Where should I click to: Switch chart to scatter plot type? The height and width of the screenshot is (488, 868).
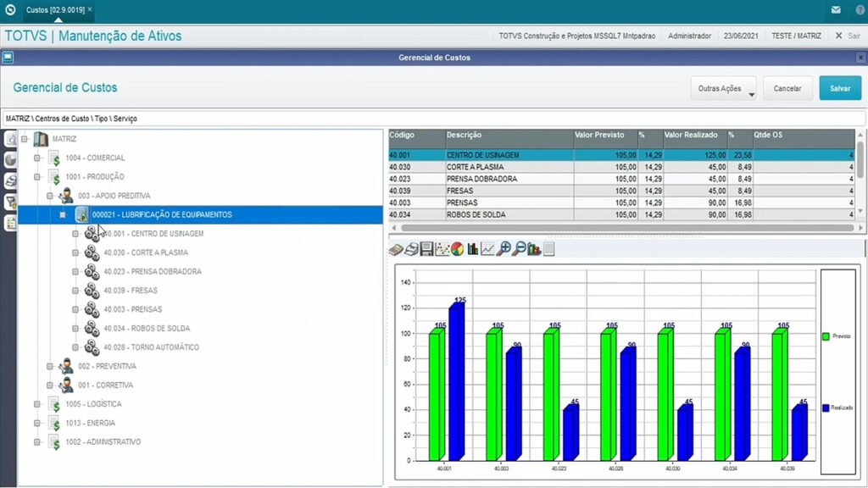[x=442, y=250]
